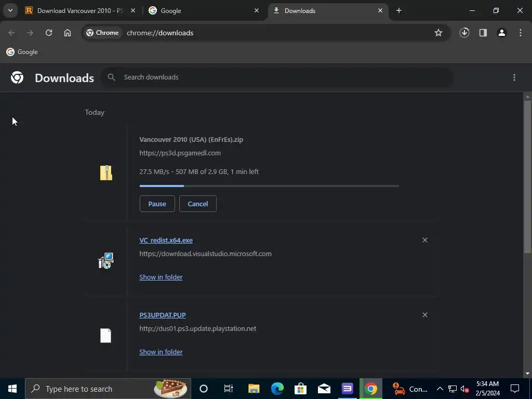Open Task View on the taskbar

(x=229, y=389)
